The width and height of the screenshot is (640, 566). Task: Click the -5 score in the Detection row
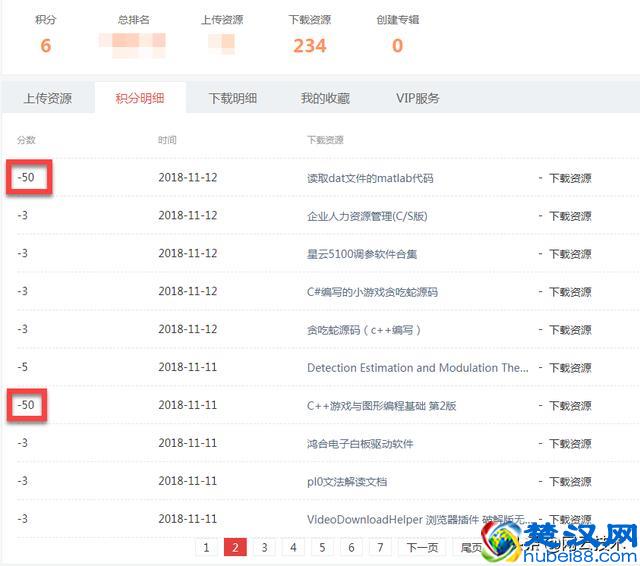22,367
